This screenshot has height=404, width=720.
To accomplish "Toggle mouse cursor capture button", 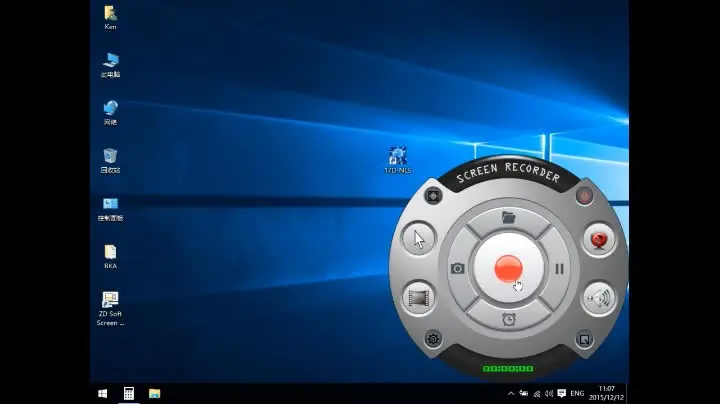I will click(419, 239).
